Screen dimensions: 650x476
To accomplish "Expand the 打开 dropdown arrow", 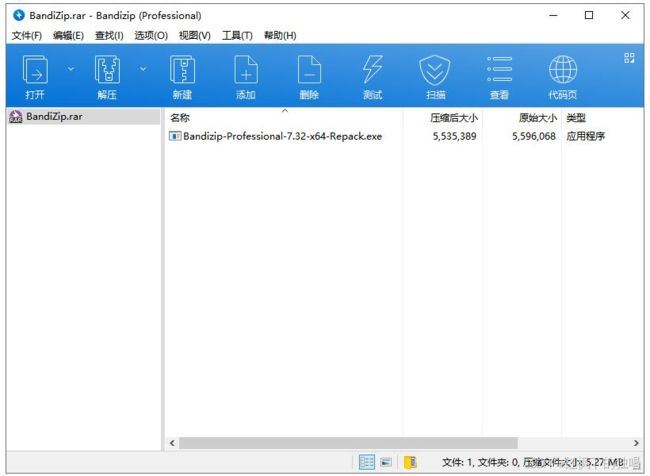I will point(71,69).
